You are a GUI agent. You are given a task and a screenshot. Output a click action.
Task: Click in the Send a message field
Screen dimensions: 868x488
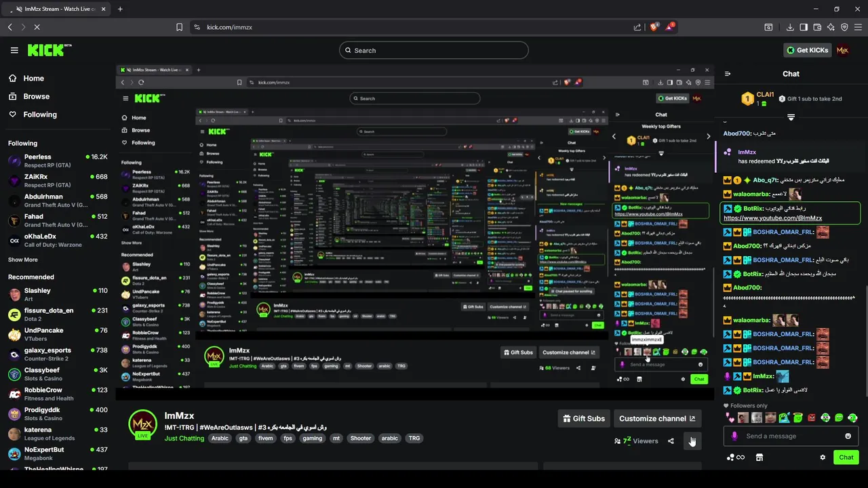click(790, 436)
